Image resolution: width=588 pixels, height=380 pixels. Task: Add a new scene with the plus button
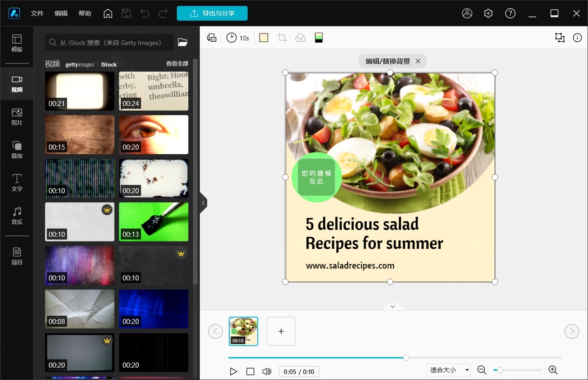click(281, 331)
